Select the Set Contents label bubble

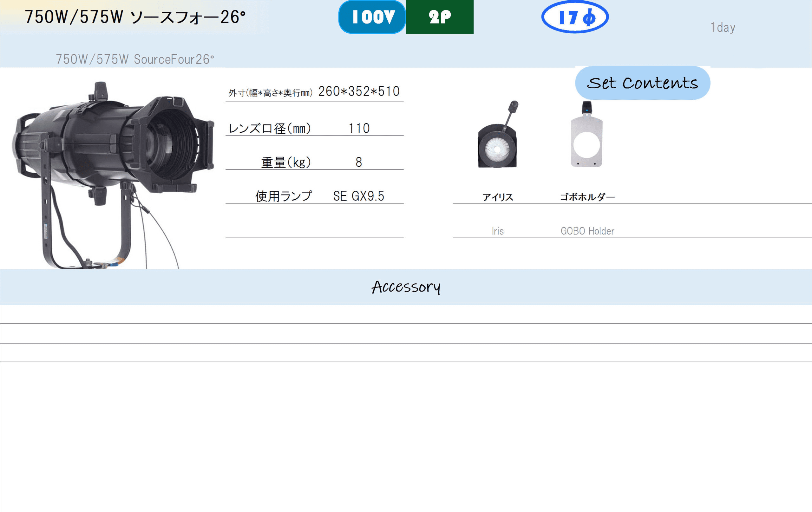pyautogui.click(x=643, y=83)
